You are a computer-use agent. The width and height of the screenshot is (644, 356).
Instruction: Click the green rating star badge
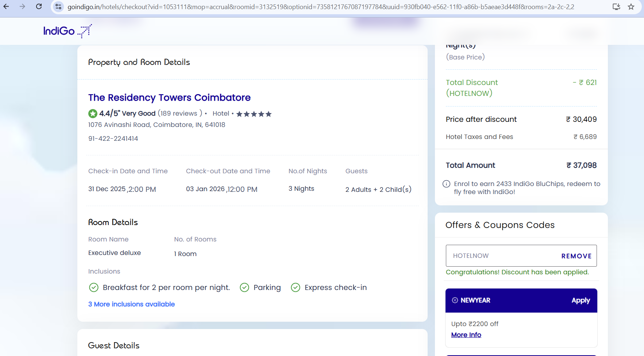pos(93,113)
